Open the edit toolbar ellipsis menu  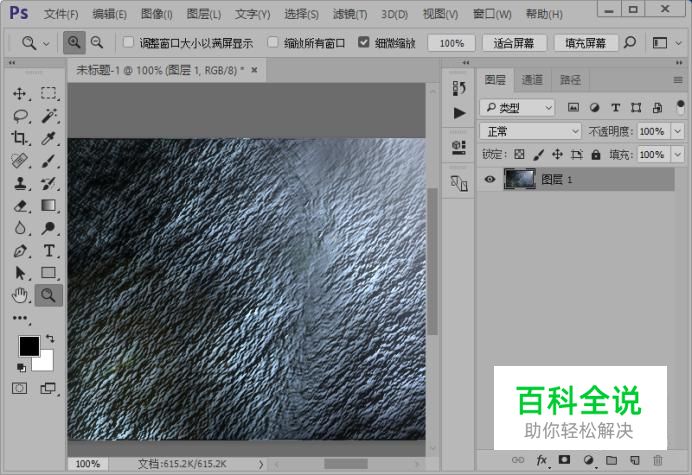(20, 318)
